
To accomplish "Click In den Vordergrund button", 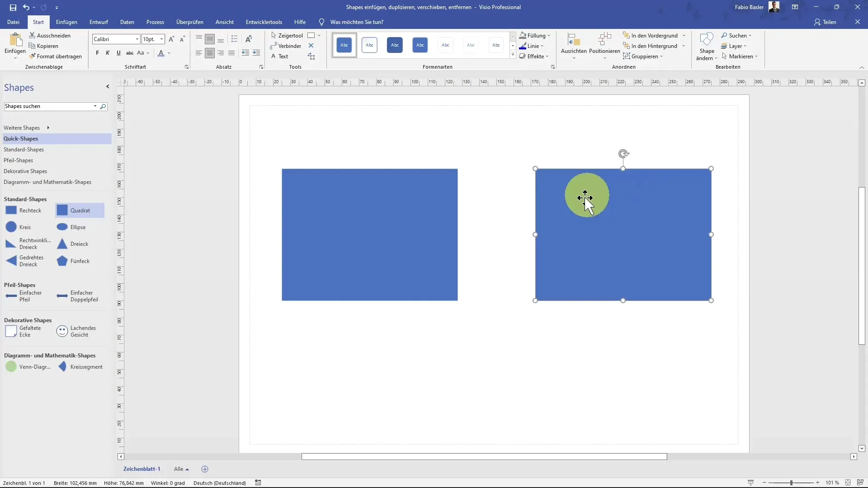I will pyautogui.click(x=650, y=35).
